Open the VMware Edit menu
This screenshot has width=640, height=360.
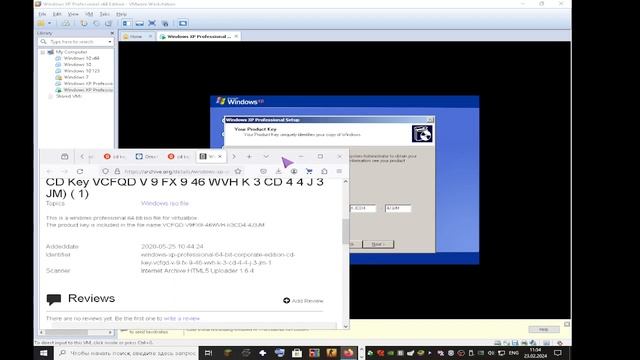tap(57, 14)
